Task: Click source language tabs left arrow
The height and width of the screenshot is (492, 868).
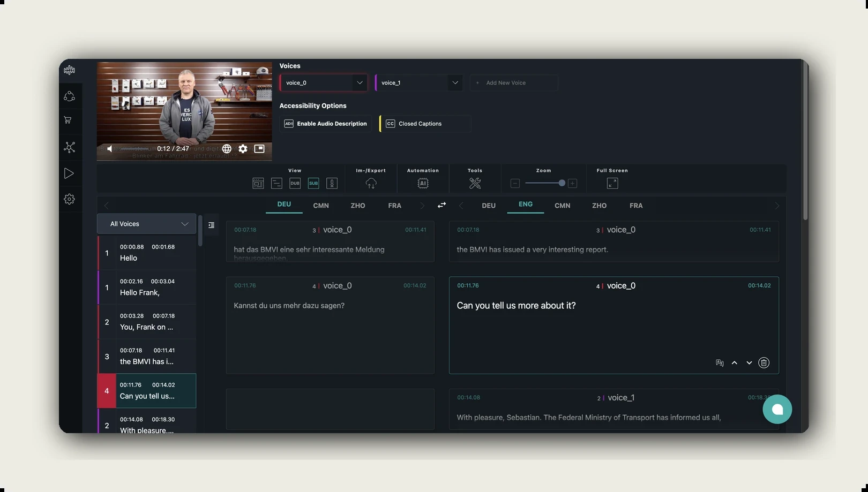Action: [x=106, y=206]
